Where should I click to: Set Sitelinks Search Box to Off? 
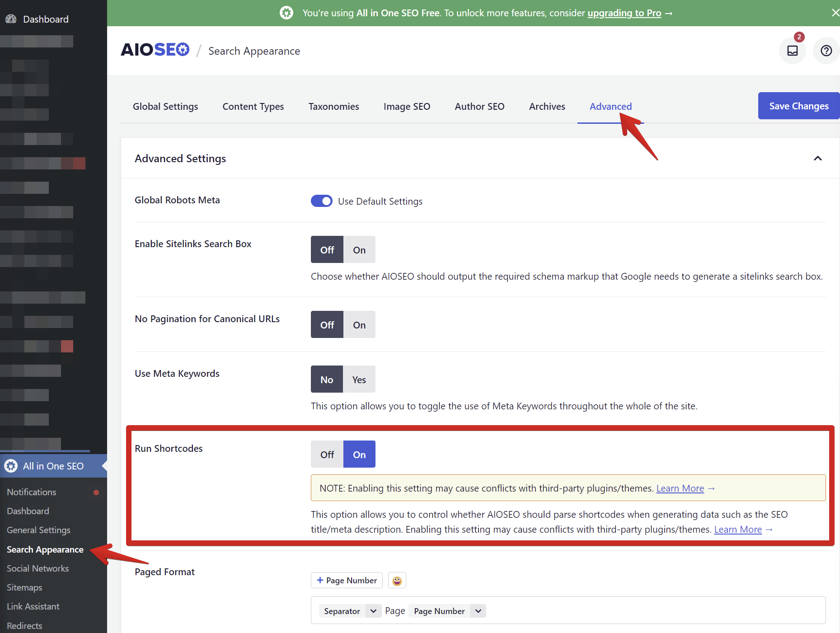(327, 249)
